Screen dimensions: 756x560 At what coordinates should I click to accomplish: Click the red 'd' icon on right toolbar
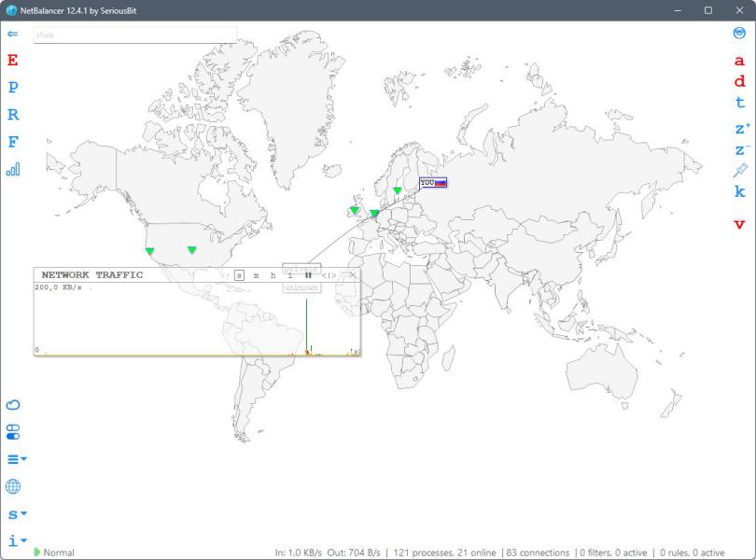(x=739, y=81)
